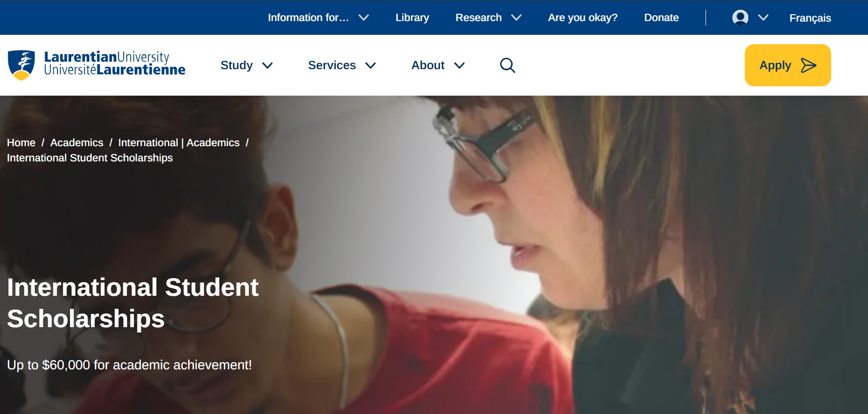The image size is (868, 414).
Task: Click the Laurentian University shield logo
Action: click(21, 65)
